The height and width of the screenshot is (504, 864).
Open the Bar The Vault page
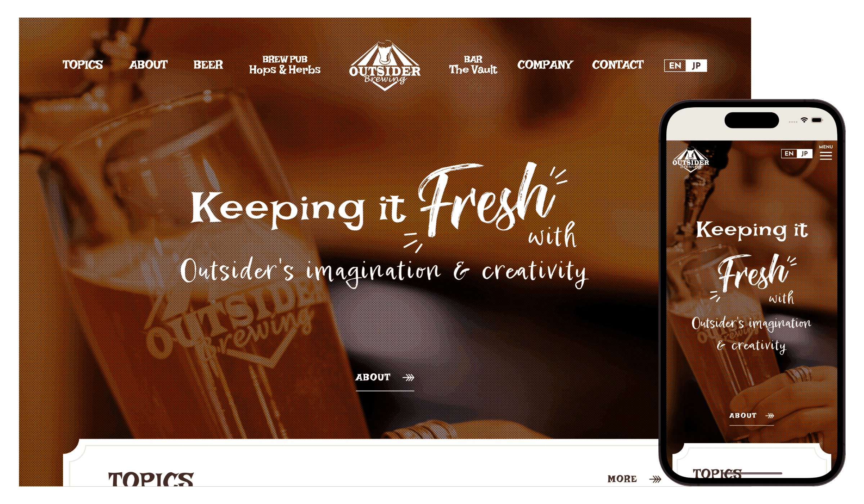coord(473,65)
